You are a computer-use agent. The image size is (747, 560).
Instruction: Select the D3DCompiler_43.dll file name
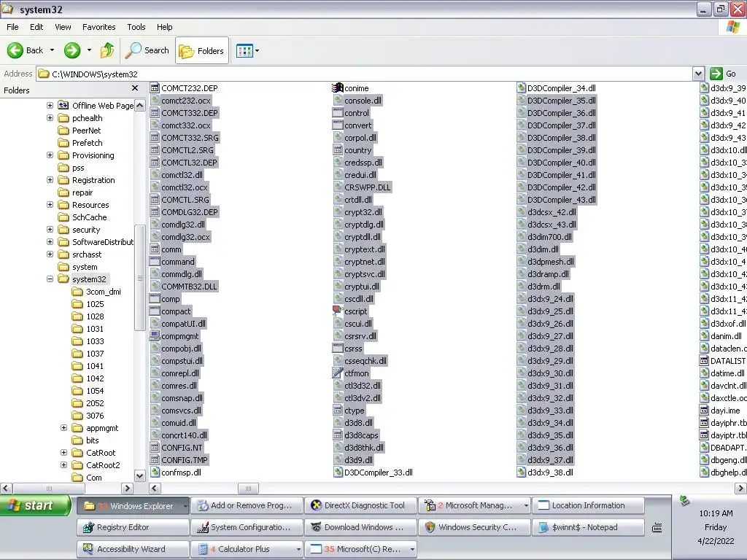(x=561, y=200)
